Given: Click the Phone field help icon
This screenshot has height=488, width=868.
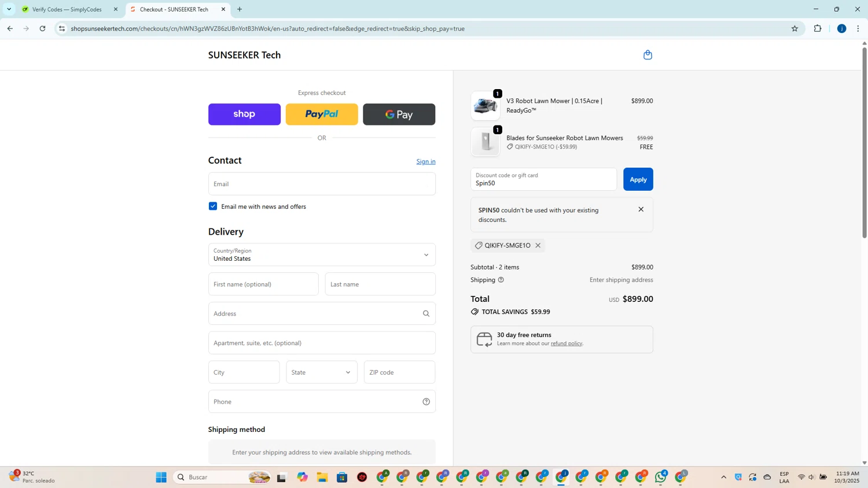Looking at the screenshot, I should pos(426,402).
